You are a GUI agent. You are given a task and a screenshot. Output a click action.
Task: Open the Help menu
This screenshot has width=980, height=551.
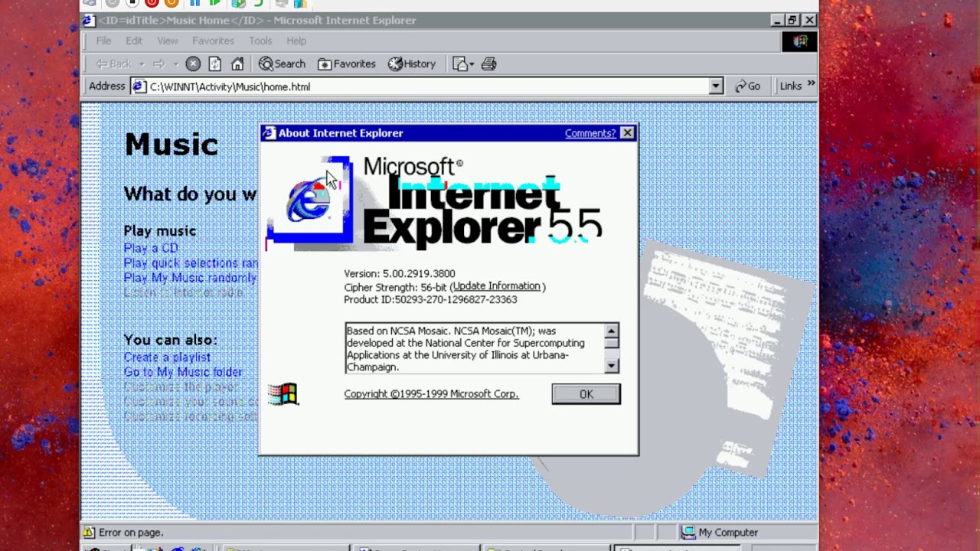(296, 41)
